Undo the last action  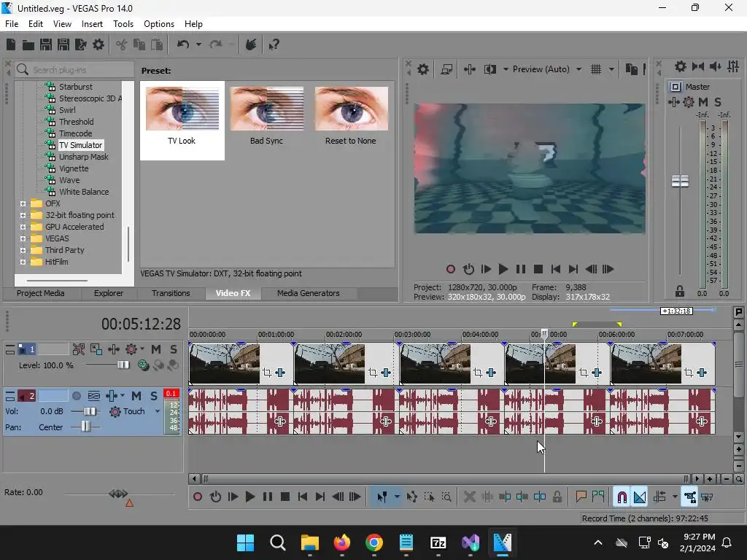(183, 44)
